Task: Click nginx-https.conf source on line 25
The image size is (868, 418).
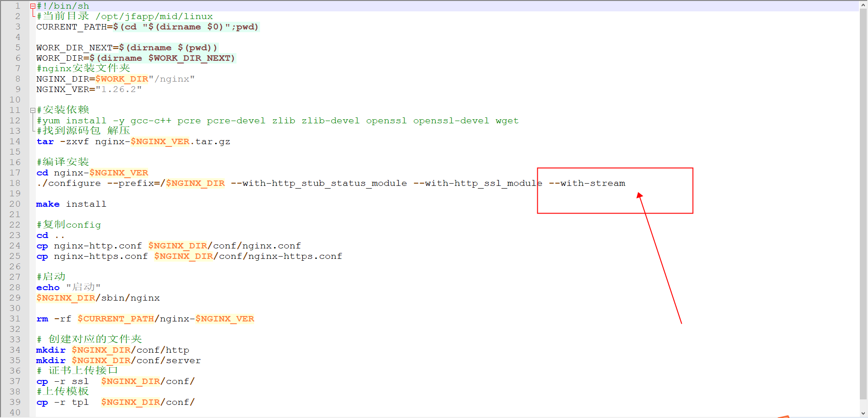Action: [x=101, y=256]
